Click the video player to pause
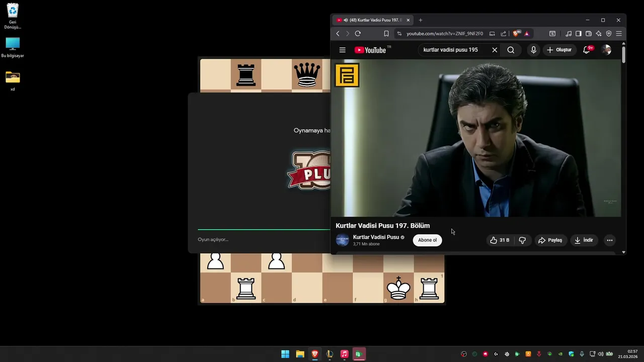The image size is (644, 362). (x=476, y=138)
